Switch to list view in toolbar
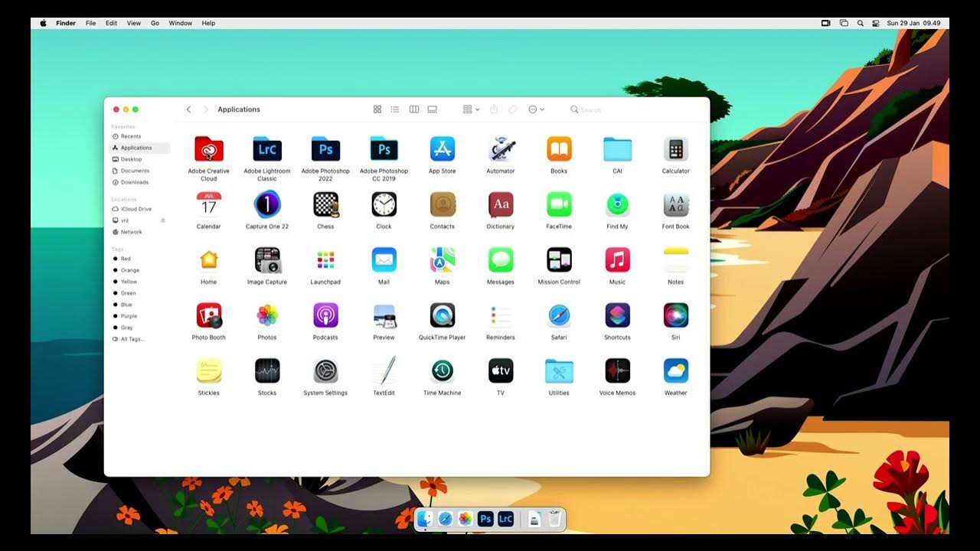The height and width of the screenshot is (551, 980). click(395, 109)
